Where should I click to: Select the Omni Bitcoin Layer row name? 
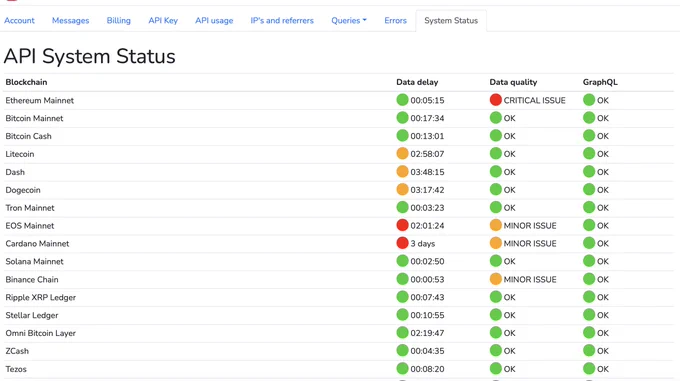40,333
